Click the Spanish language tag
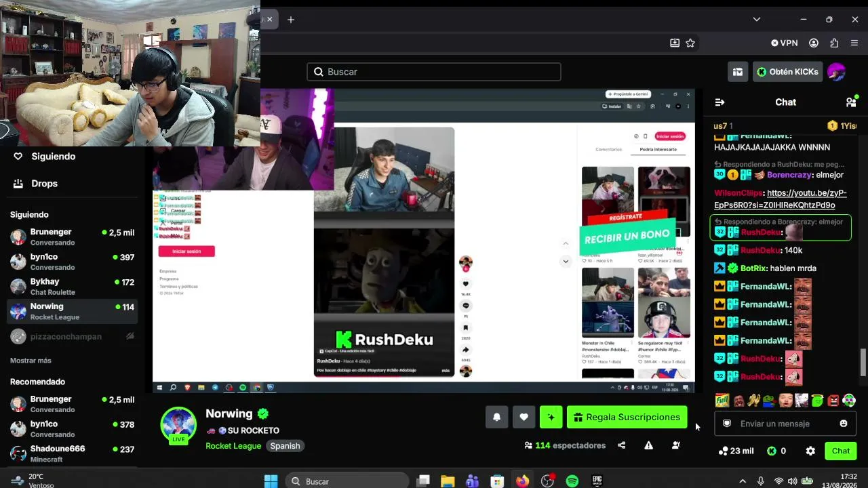Screen dimensions: 868x488 [x=285, y=446]
